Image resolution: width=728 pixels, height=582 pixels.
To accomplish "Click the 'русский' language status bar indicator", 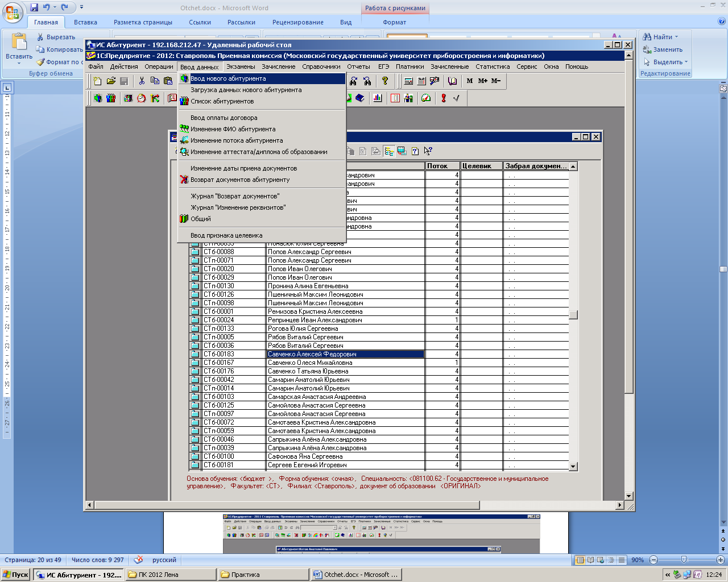I will coord(164,560).
